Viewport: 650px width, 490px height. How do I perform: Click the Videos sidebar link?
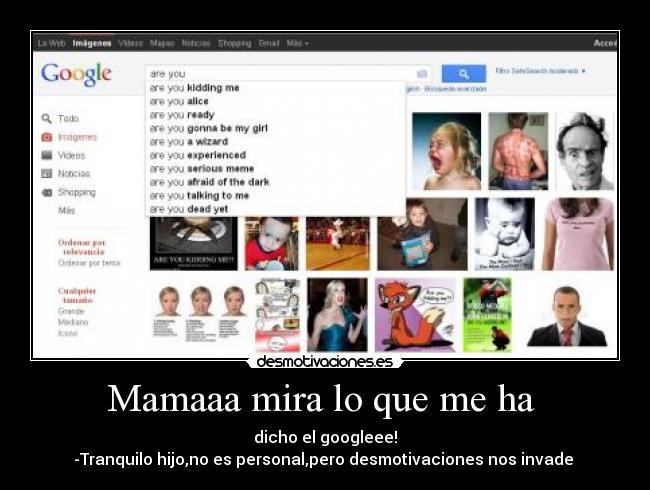(x=71, y=155)
